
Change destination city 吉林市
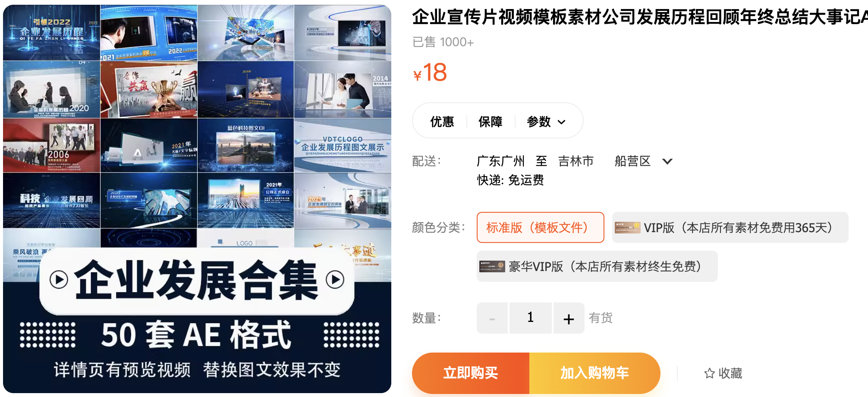tap(576, 161)
